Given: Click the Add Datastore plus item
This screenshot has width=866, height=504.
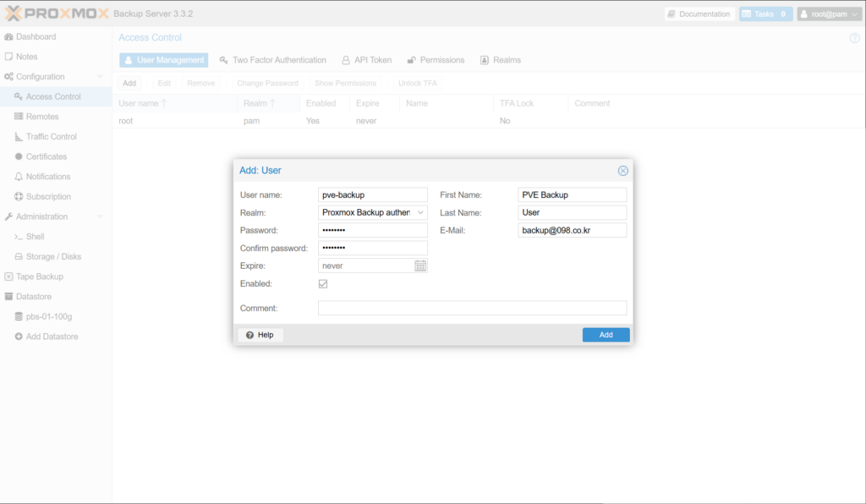Looking at the screenshot, I should (52, 337).
